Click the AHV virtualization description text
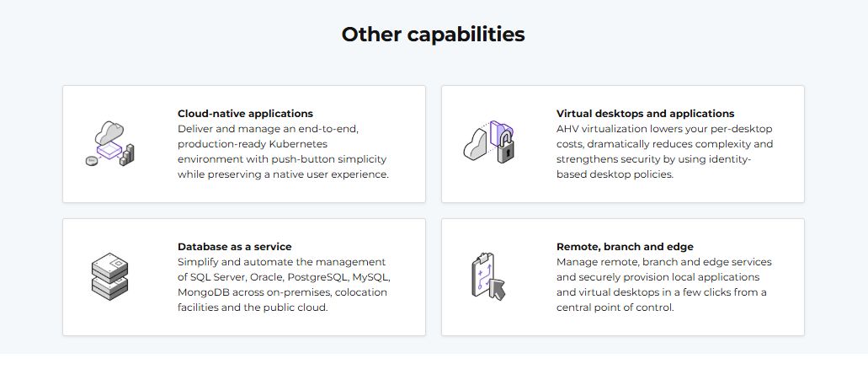Viewport: 868px width, 369px height. (664, 152)
